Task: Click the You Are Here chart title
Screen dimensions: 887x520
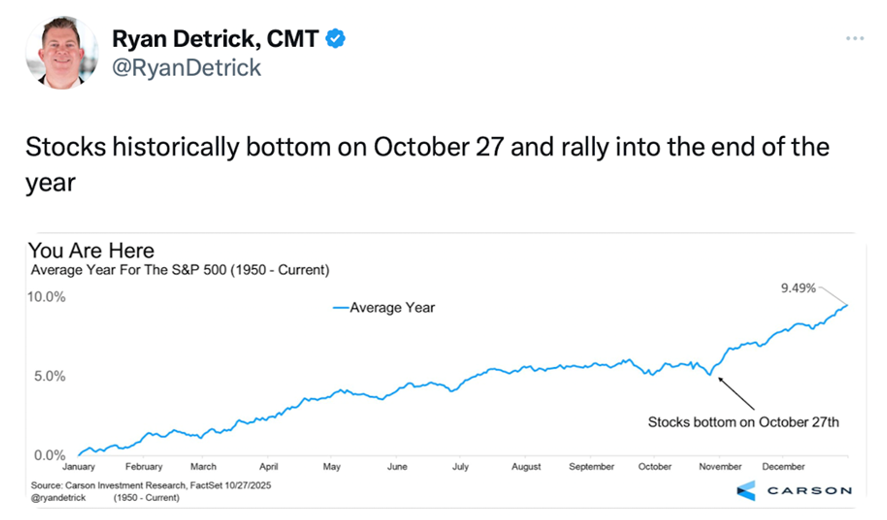Action: coord(91,250)
